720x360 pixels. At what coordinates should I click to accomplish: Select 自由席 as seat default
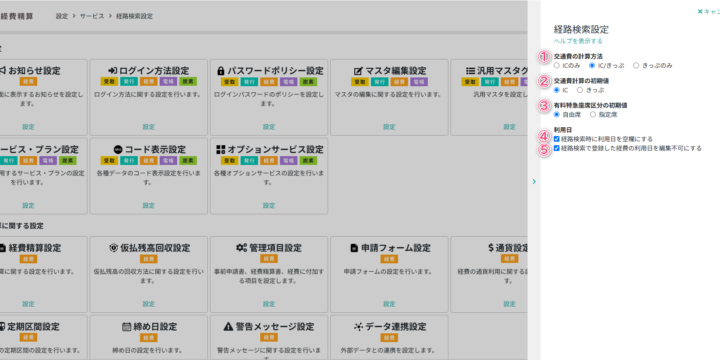click(x=557, y=114)
